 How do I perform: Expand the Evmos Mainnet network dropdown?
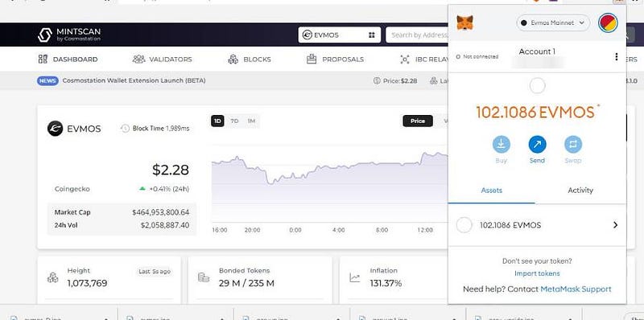(x=553, y=23)
